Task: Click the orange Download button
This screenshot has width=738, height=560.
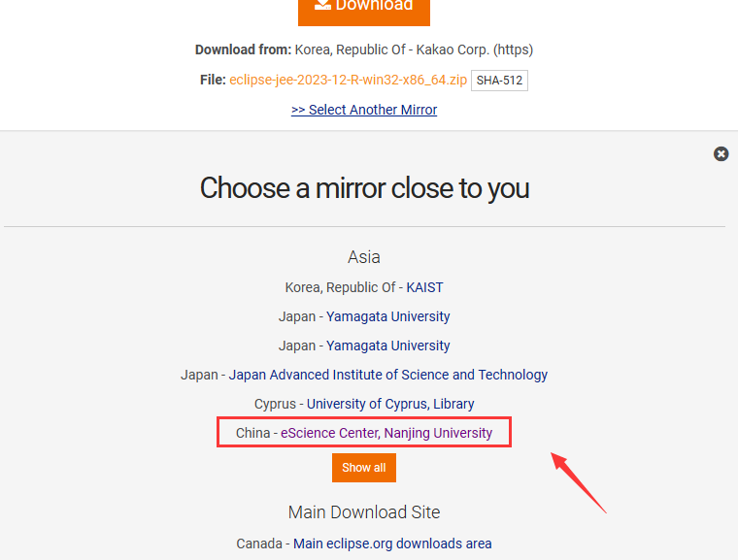Action: (363, 8)
